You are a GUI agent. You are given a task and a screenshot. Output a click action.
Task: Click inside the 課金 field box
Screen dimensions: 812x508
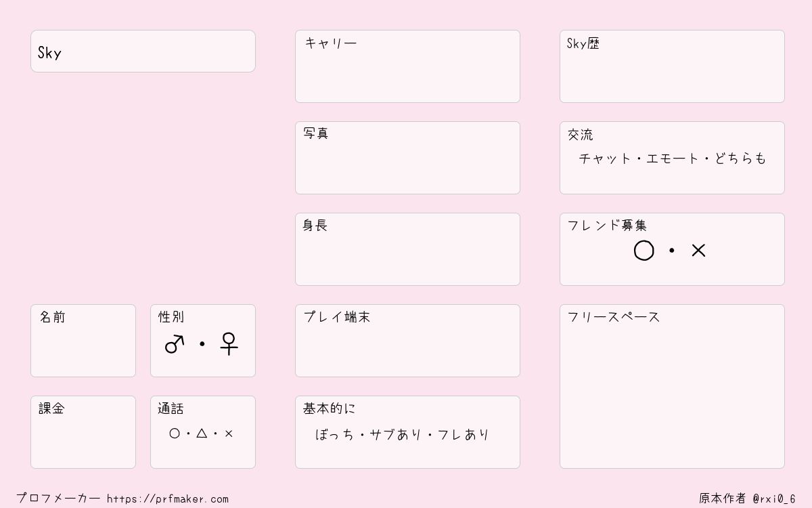point(83,432)
